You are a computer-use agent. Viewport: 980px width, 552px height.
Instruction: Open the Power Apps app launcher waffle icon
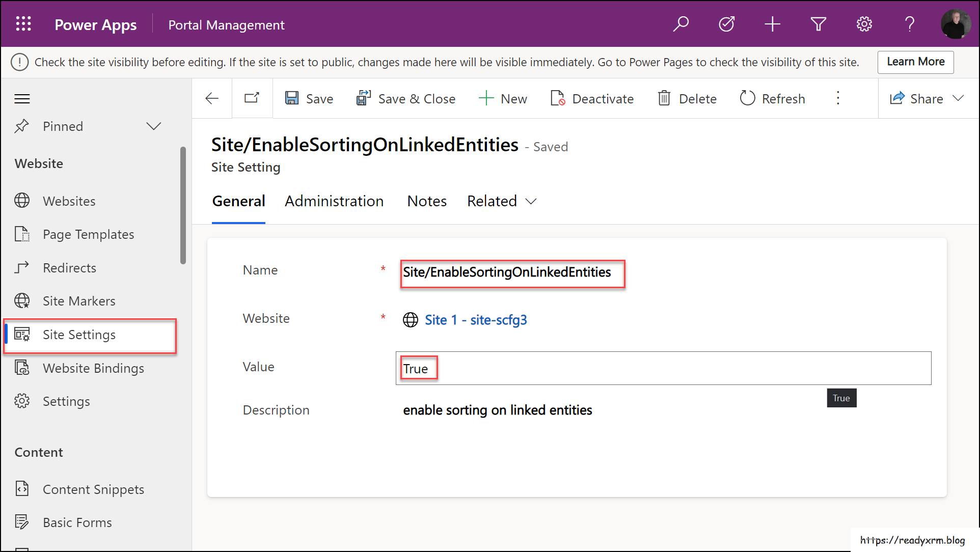[x=23, y=23]
